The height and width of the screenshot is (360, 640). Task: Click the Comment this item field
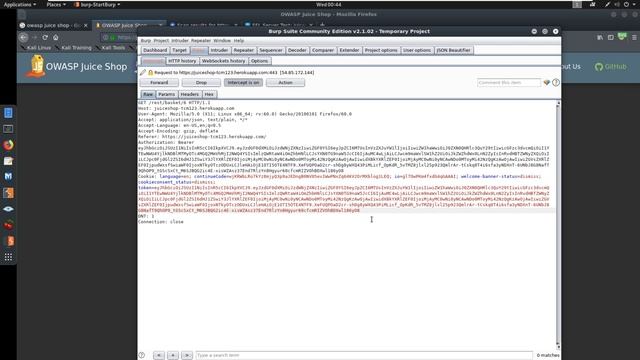point(509,82)
